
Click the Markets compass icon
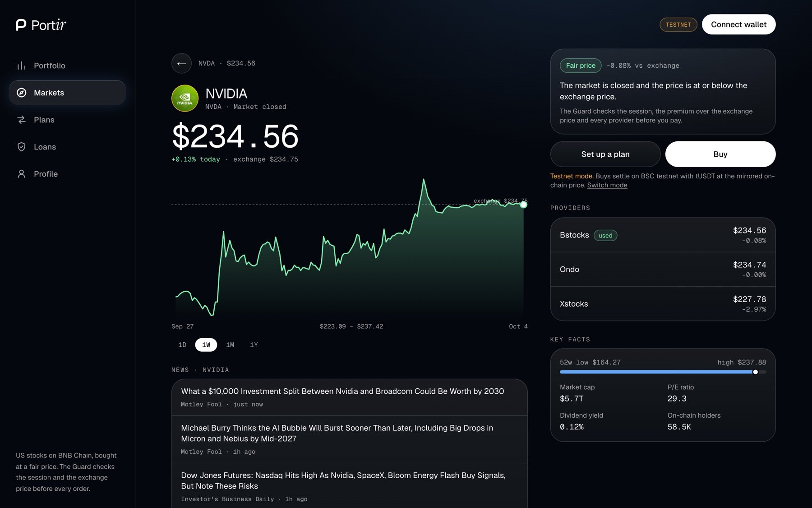[21, 93]
